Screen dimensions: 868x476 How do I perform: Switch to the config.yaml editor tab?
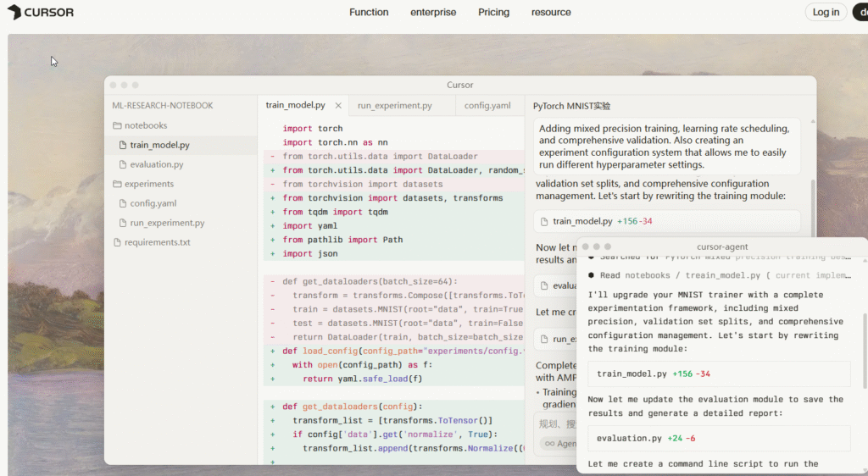[487, 106]
